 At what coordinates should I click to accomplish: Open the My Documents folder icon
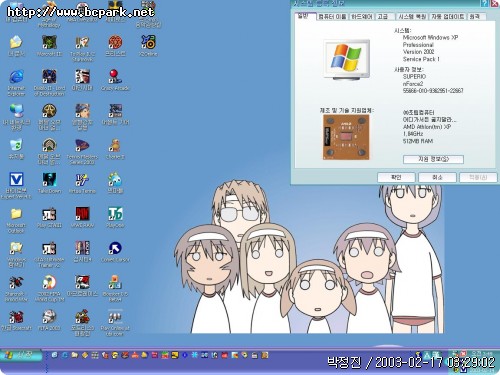click(x=16, y=43)
